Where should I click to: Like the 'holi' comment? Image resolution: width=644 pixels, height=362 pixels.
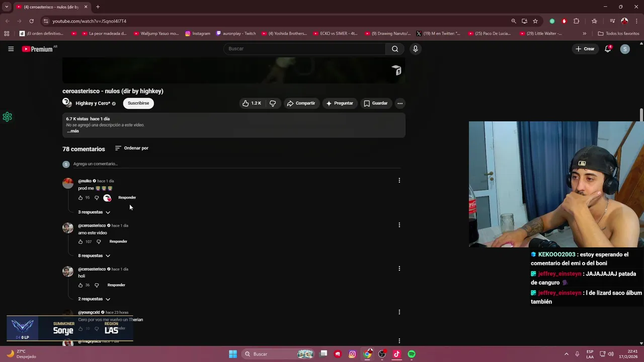pyautogui.click(x=80, y=285)
